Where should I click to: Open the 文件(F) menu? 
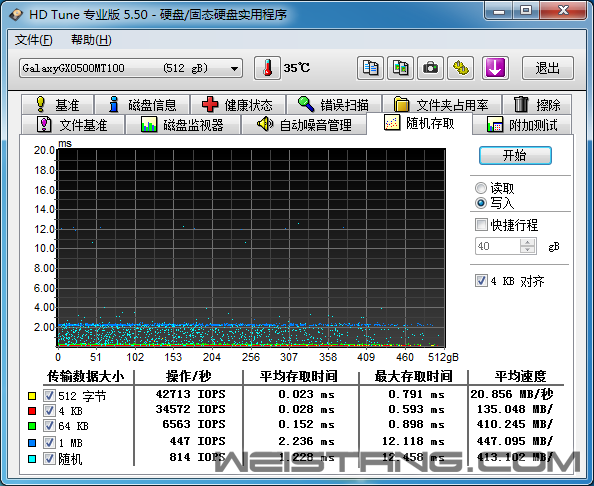(x=33, y=40)
